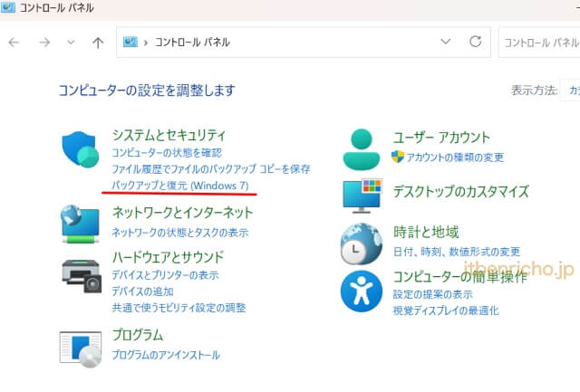Click the Ease of Access icon
The width and height of the screenshot is (580, 392).
(362, 291)
